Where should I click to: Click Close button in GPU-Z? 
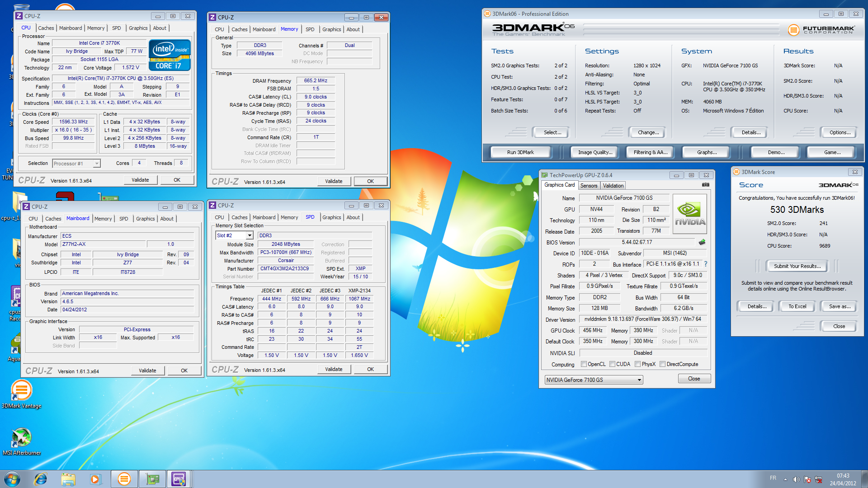pos(694,379)
